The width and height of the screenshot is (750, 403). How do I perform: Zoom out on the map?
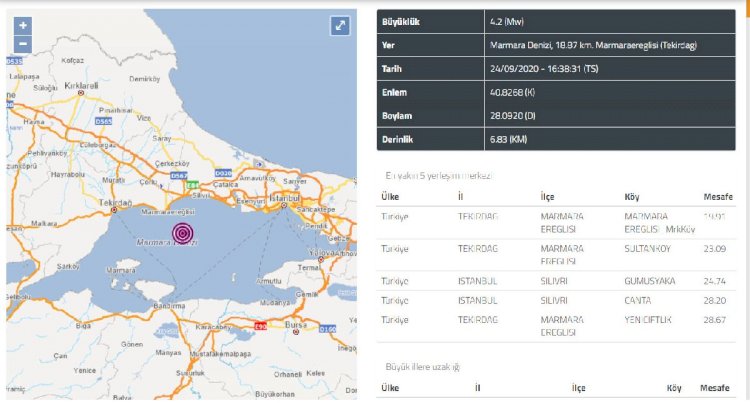tap(22, 44)
